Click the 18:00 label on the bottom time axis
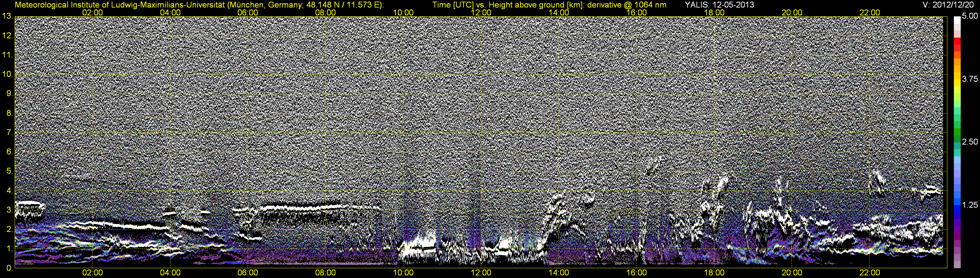The height and width of the screenshot is (278, 980). pos(714,273)
